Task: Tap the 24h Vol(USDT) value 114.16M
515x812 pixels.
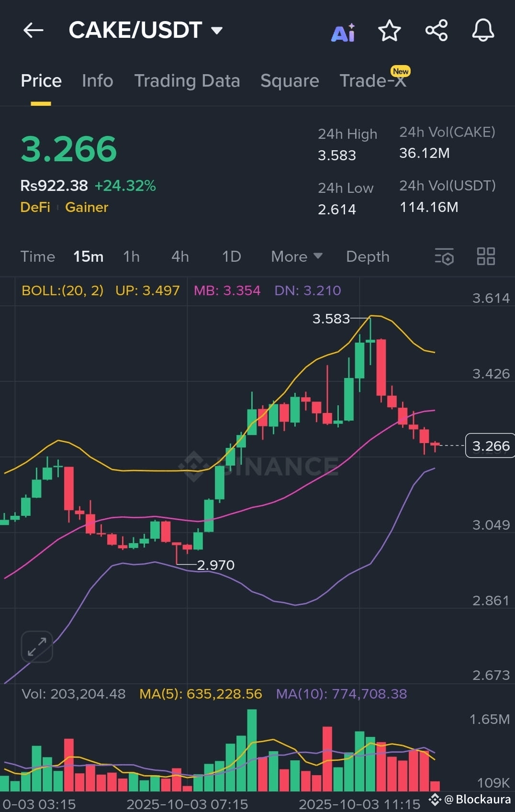Action: coord(429,207)
